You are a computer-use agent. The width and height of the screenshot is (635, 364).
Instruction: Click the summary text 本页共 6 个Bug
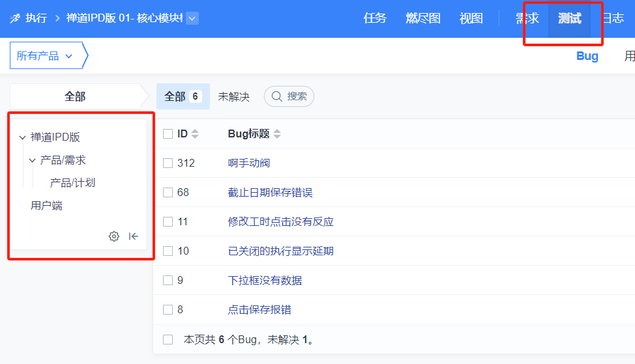[x=220, y=339]
